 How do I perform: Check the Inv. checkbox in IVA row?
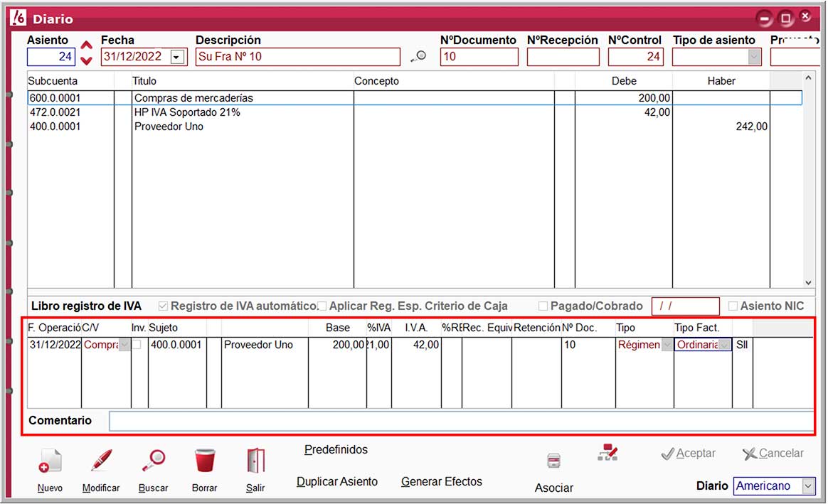click(x=137, y=345)
